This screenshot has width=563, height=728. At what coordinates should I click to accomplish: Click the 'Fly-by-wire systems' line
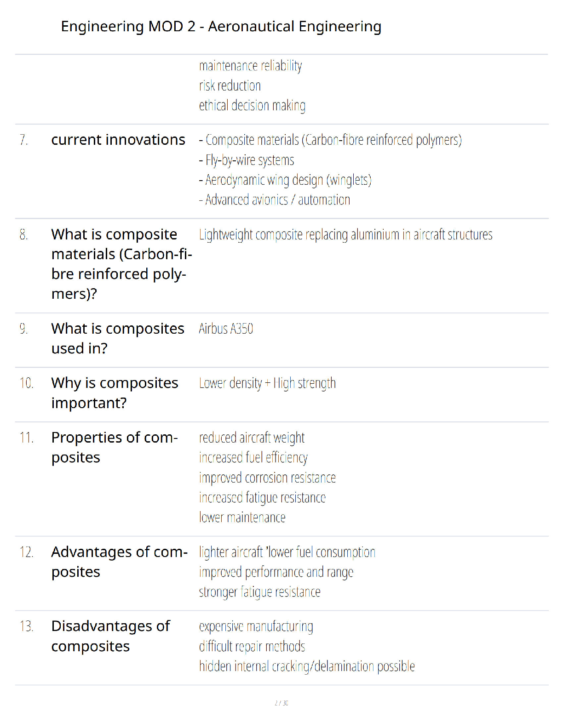(x=247, y=160)
